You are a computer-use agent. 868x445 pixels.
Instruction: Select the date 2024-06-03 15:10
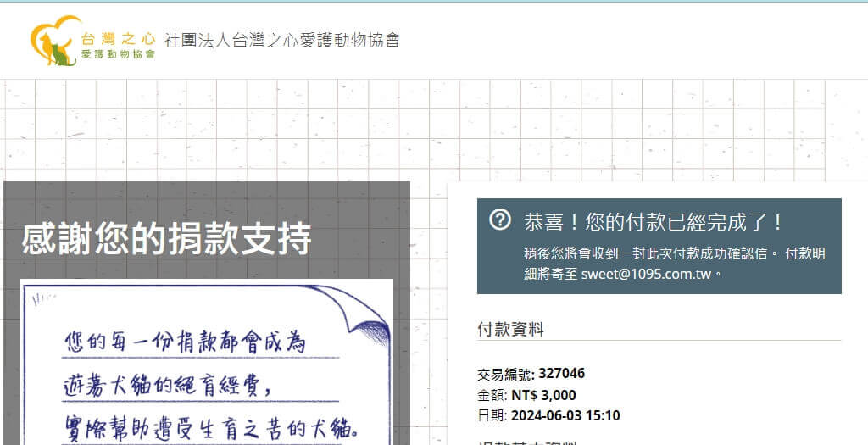[x=565, y=415]
